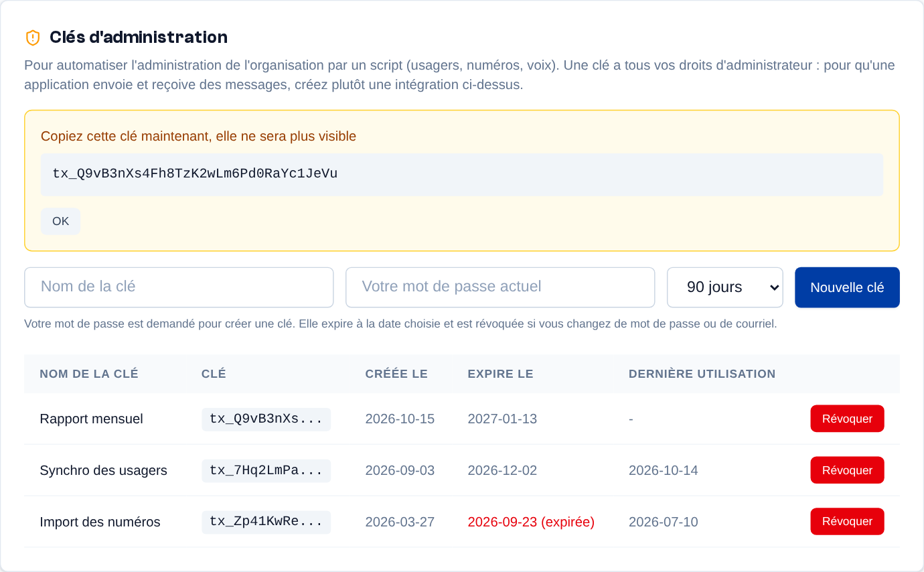Dismiss the key notice with OK
Screen dimensions: 924x572
tap(60, 221)
